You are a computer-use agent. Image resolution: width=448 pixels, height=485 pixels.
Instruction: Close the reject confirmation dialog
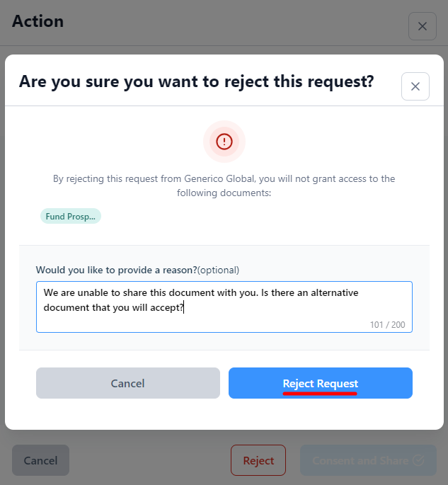pos(415,86)
